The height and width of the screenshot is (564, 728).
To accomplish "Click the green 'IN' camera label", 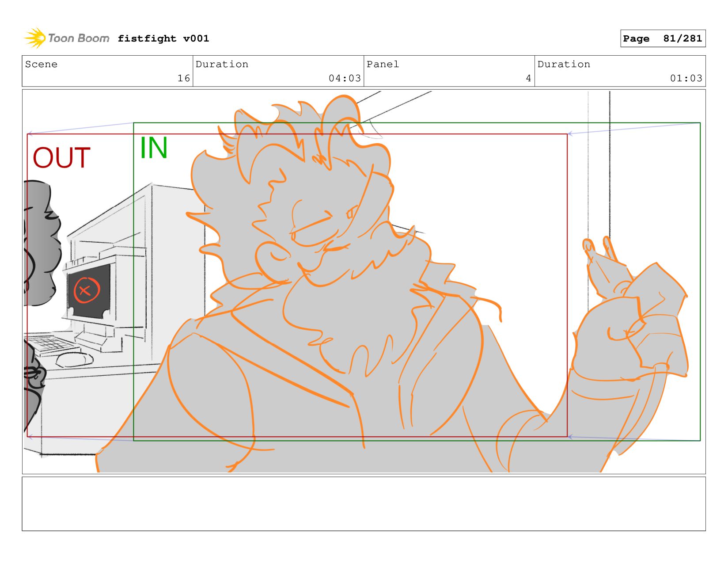I will click(x=154, y=148).
